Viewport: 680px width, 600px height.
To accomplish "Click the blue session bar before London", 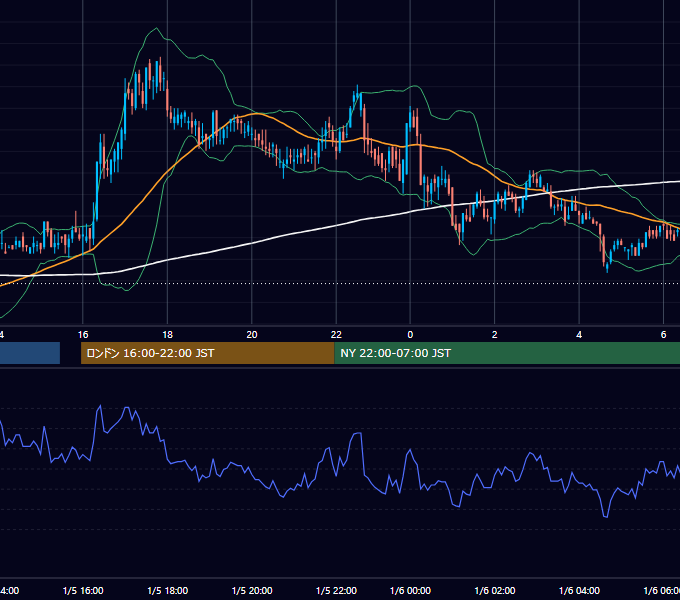I will (x=30, y=353).
